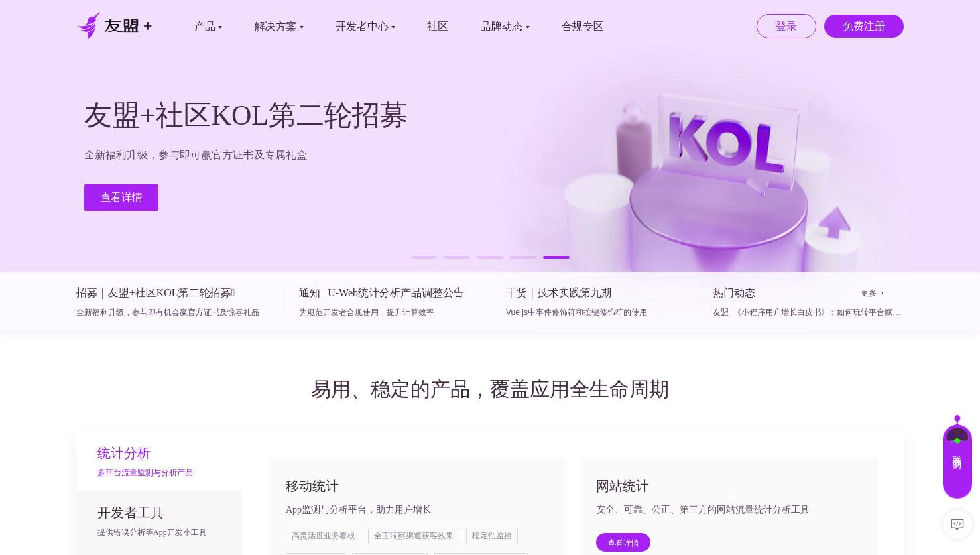980x555 pixels.
Task: Select the 统计分析 product tab
Action: click(159, 461)
